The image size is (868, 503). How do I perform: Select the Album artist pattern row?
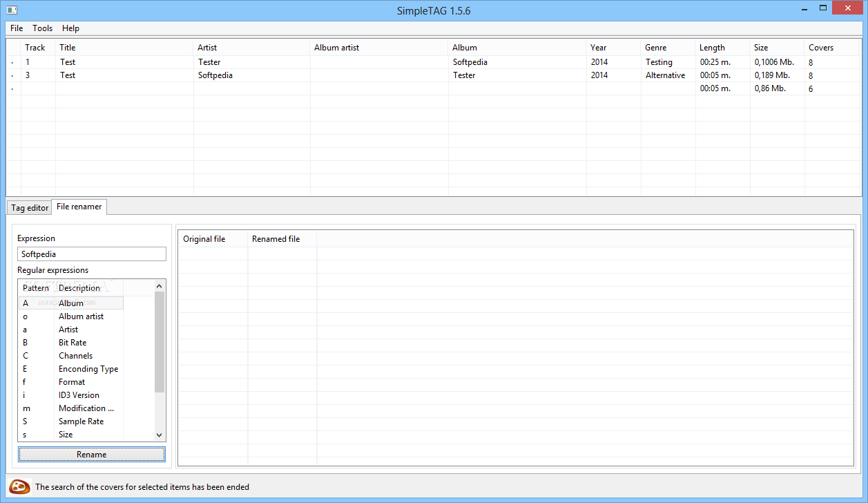click(x=70, y=316)
